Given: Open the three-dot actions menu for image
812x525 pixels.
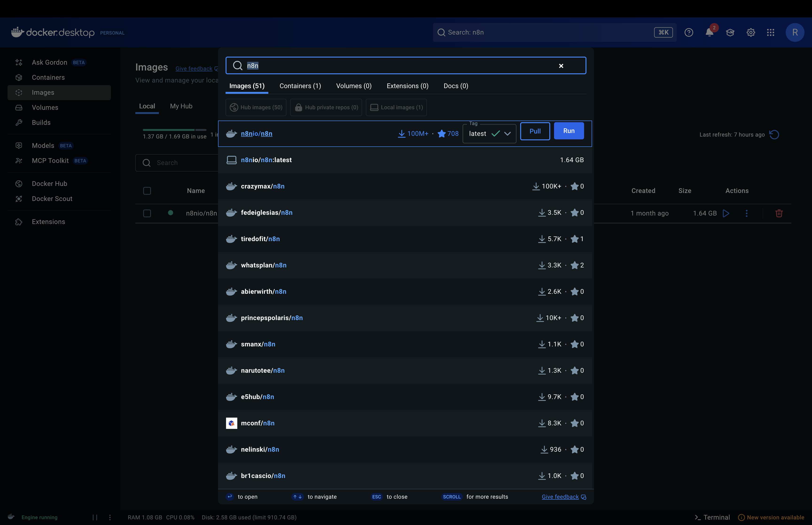Looking at the screenshot, I should coord(747,213).
